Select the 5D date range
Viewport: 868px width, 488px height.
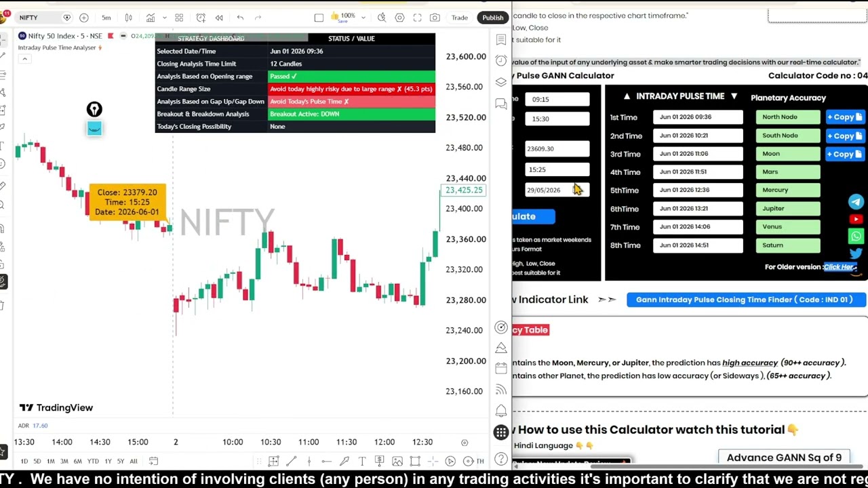pyautogui.click(x=37, y=462)
